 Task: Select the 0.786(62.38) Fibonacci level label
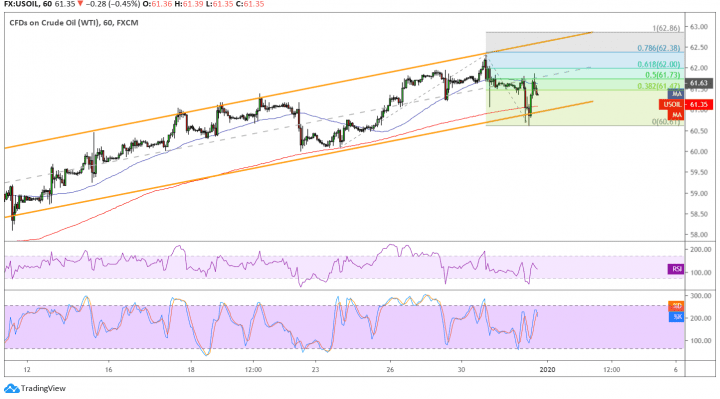(658, 48)
